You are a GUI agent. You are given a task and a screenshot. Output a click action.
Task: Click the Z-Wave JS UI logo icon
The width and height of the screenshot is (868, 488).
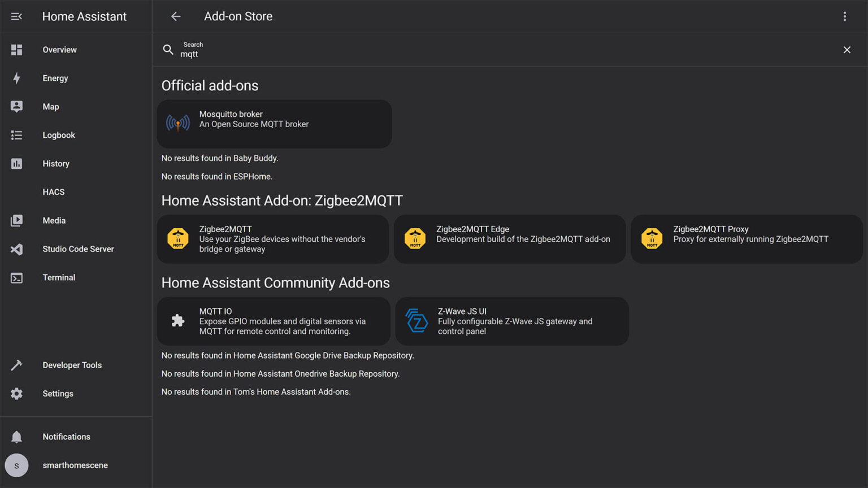pos(417,321)
